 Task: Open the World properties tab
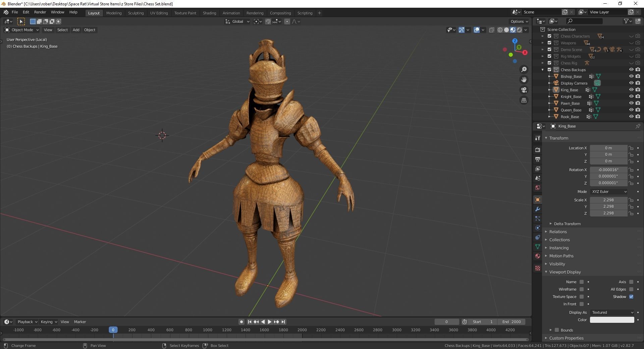pos(538,187)
